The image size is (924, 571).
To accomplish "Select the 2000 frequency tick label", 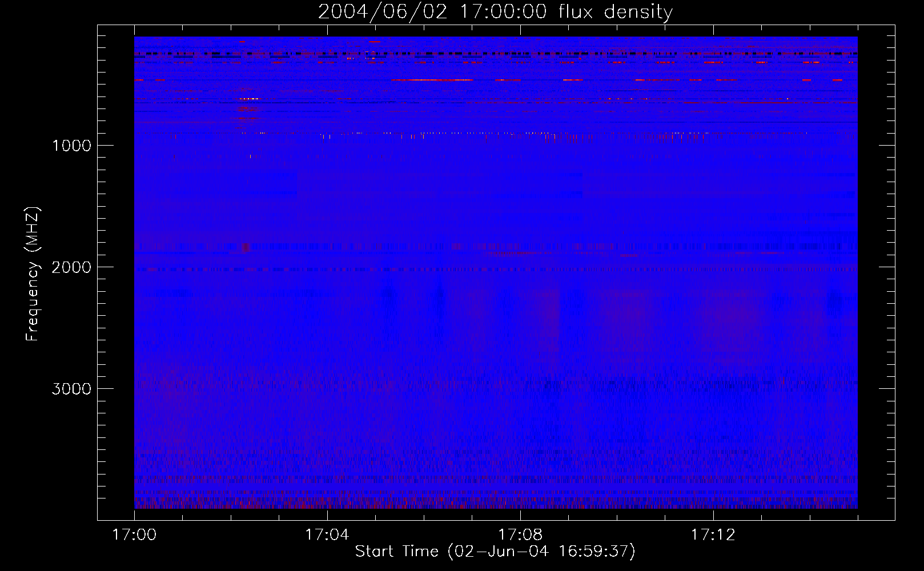I will [x=71, y=267].
